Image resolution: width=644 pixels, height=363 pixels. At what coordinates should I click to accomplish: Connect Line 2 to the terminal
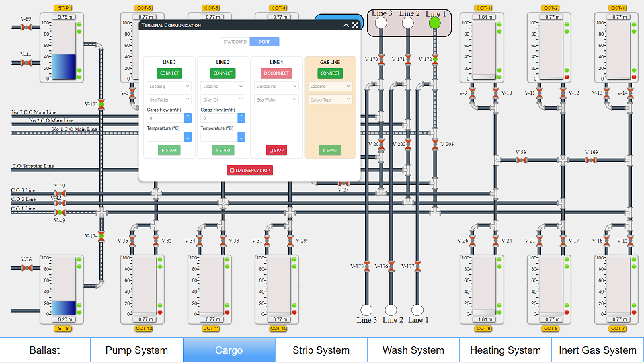(223, 73)
